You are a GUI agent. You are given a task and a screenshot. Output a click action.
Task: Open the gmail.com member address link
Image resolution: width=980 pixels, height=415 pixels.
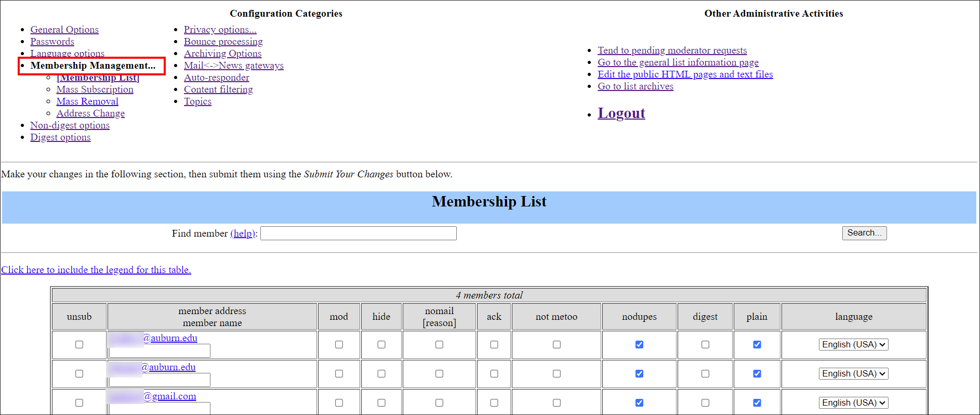point(169,396)
